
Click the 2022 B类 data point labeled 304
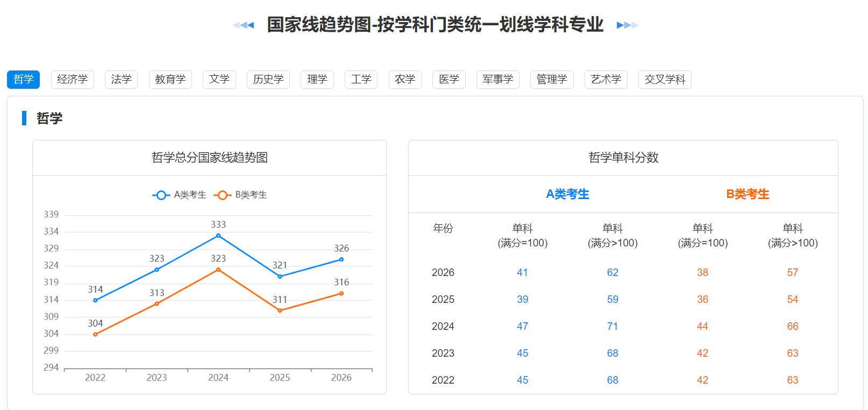95,334
